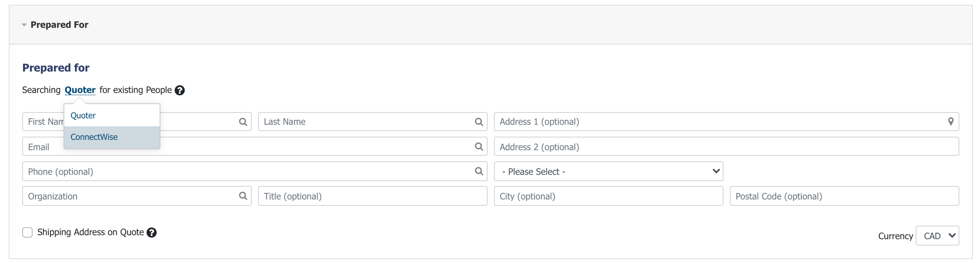The height and width of the screenshot is (263, 980).
Task: Open the Please Select dropdown
Action: tap(608, 171)
